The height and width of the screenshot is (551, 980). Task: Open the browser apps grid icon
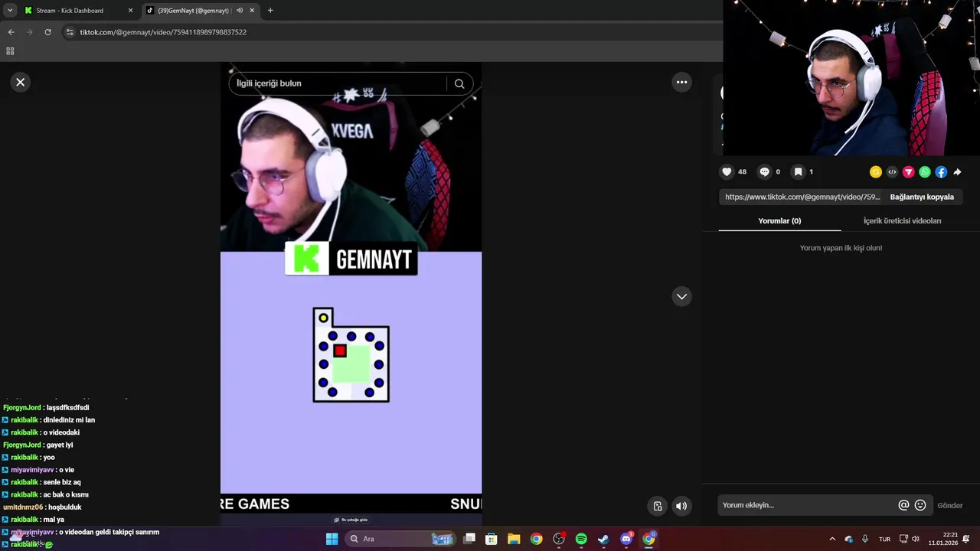[x=10, y=51]
